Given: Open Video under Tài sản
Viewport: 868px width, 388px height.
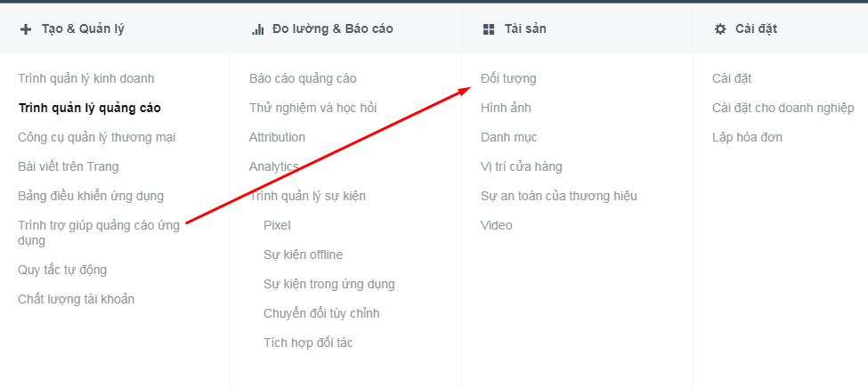Looking at the screenshot, I should [x=497, y=225].
